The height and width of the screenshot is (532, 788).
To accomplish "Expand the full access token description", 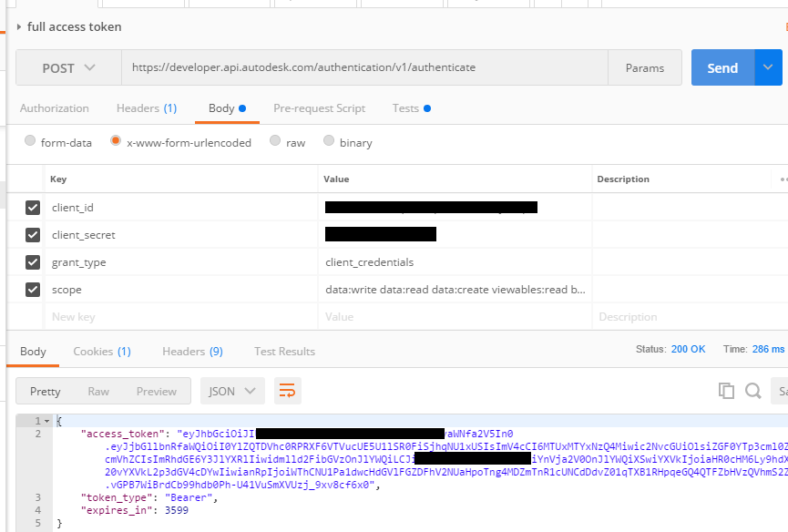I will click(19, 26).
